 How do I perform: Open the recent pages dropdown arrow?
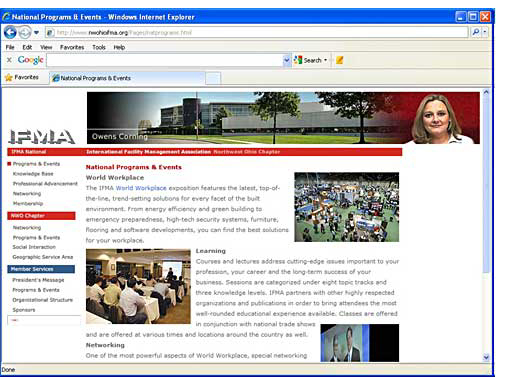click(36, 32)
